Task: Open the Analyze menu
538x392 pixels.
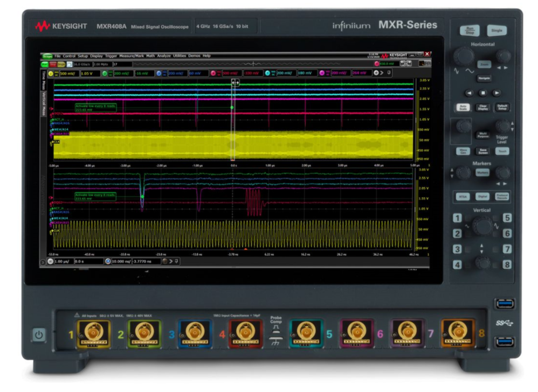Action: pyautogui.click(x=164, y=56)
